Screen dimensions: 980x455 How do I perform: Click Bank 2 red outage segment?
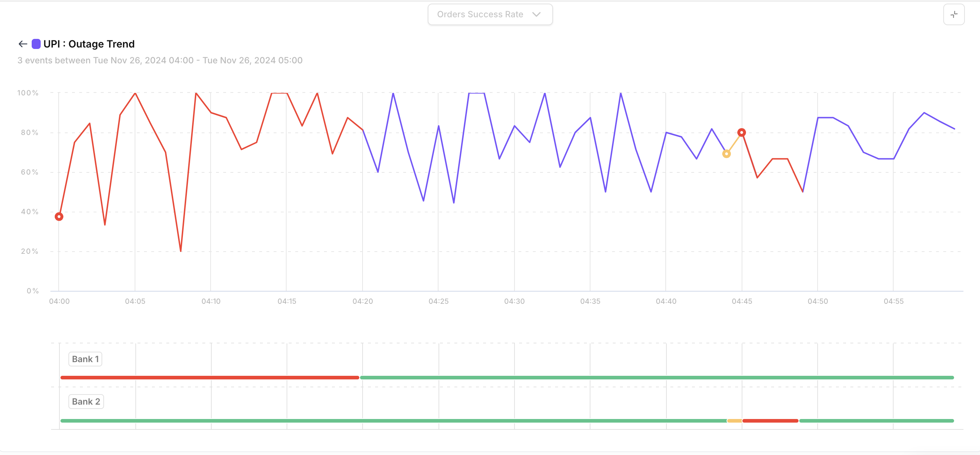tap(770, 420)
